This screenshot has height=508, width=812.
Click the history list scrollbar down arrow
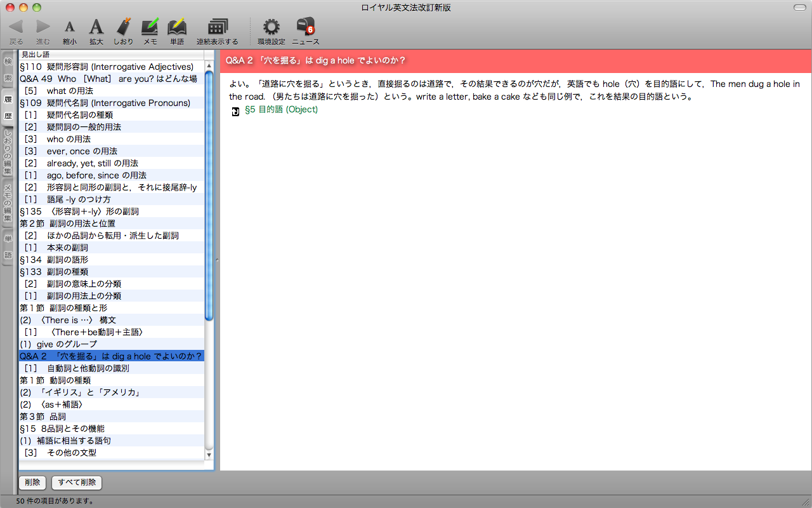pos(209,454)
